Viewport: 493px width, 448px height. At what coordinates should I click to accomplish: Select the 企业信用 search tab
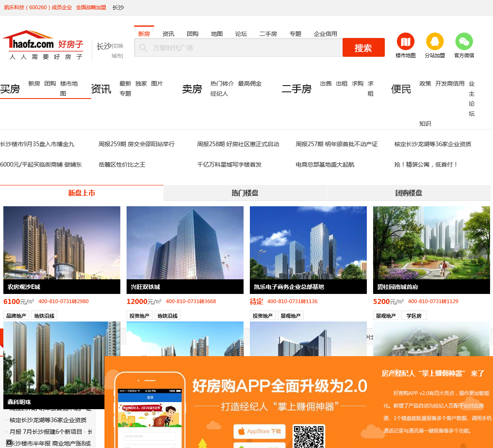coord(325,34)
